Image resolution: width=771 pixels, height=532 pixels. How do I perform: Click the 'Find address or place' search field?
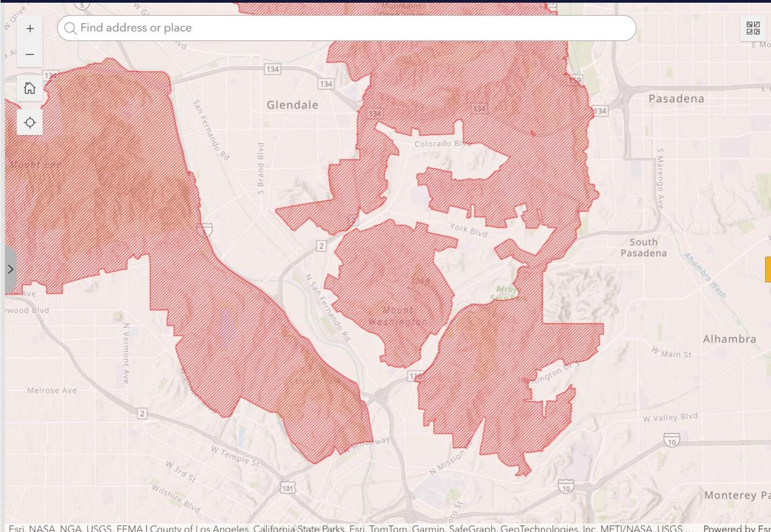point(221,28)
